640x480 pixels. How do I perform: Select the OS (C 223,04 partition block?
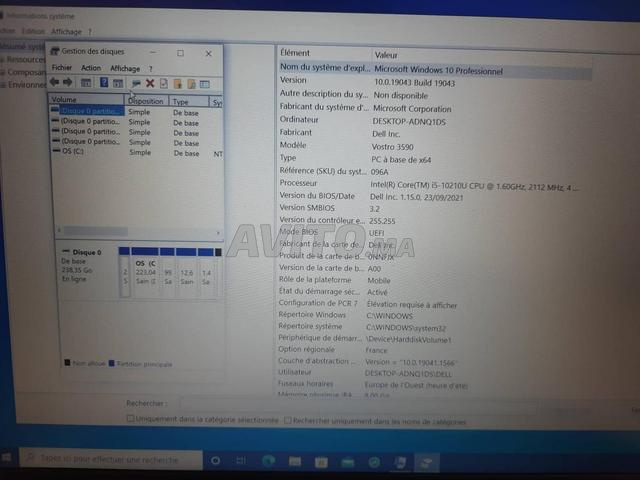[x=145, y=272]
